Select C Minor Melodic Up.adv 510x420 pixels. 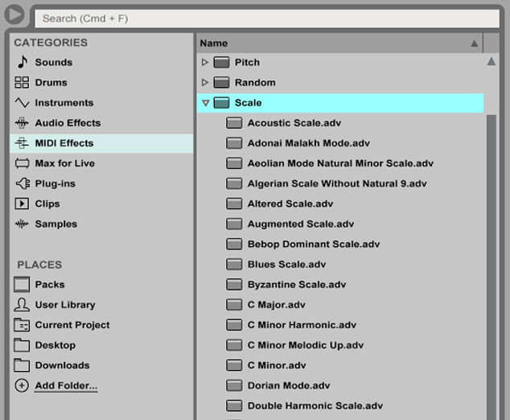(x=306, y=345)
